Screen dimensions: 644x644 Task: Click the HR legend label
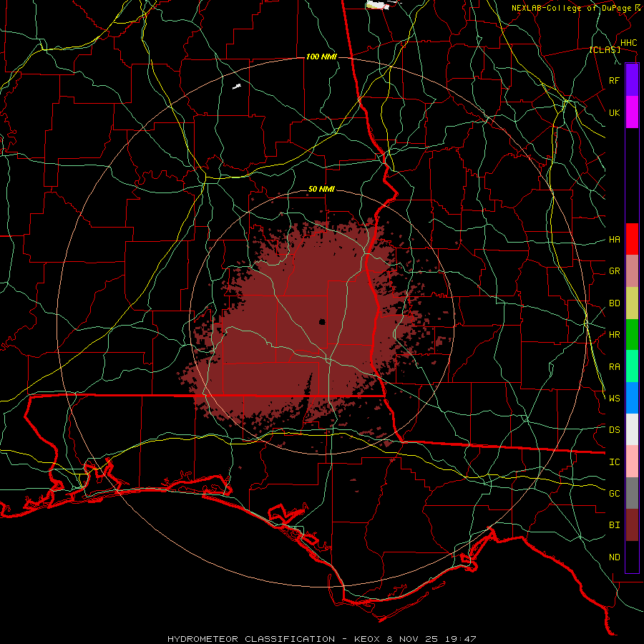click(614, 335)
